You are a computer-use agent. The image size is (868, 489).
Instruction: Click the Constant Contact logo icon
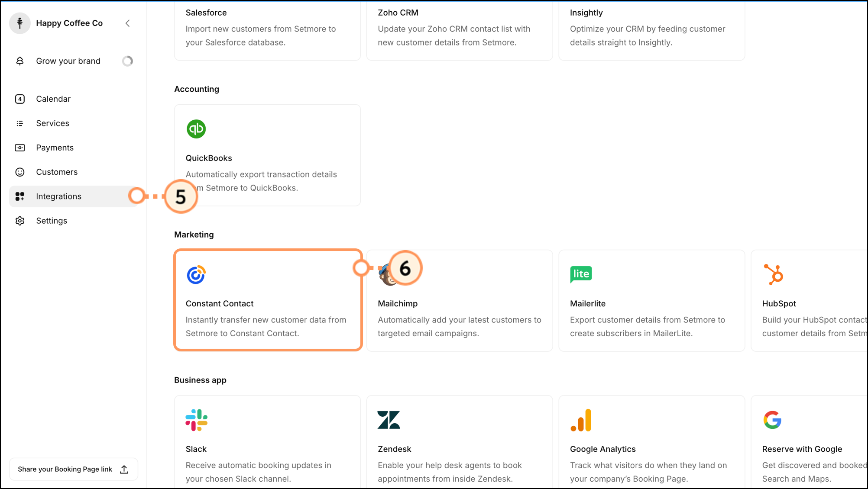(196, 275)
